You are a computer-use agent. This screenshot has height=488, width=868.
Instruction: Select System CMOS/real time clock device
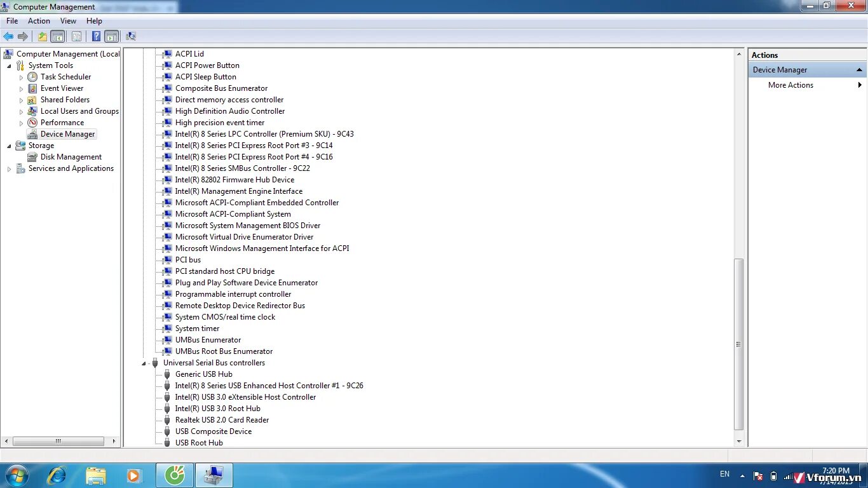tap(226, 317)
